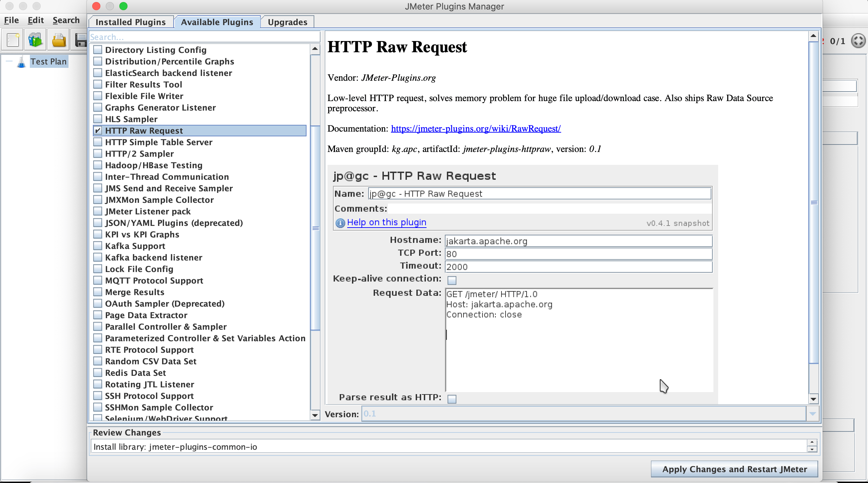Click the Review Changes stepper arrows
The width and height of the screenshot is (868, 483).
pyautogui.click(x=812, y=446)
